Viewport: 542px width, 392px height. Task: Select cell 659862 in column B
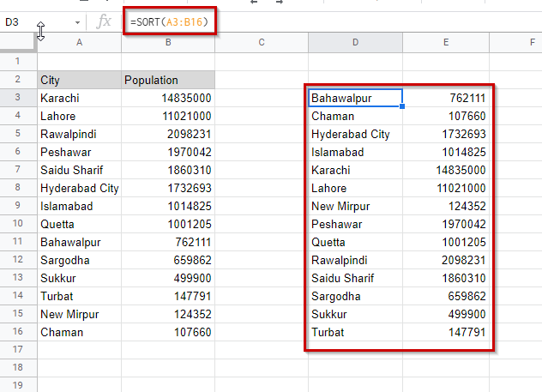pyautogui.click(x=168, y=260)
